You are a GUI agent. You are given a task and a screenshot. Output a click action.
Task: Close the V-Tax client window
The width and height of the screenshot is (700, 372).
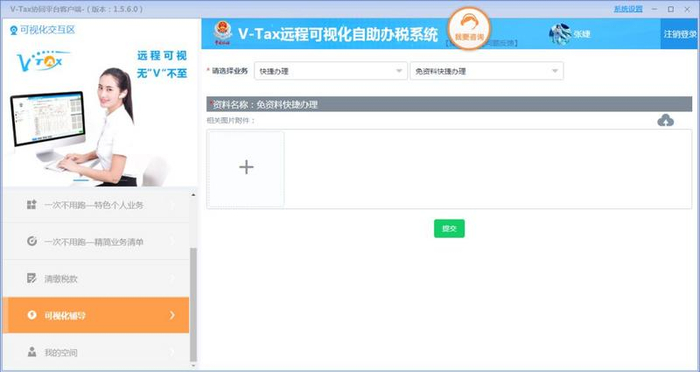coord(687,9)
